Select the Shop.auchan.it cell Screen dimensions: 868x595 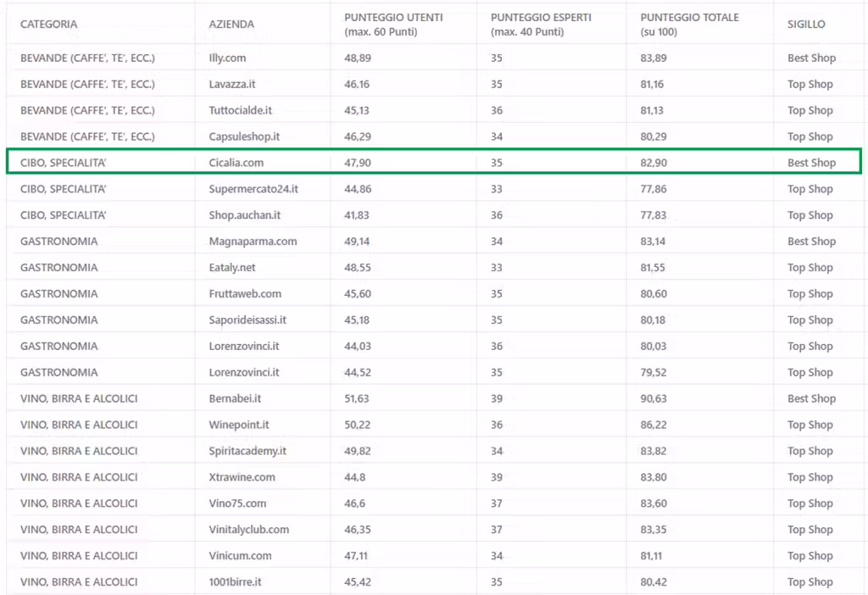pyautogui.click(x=245, y=214)
